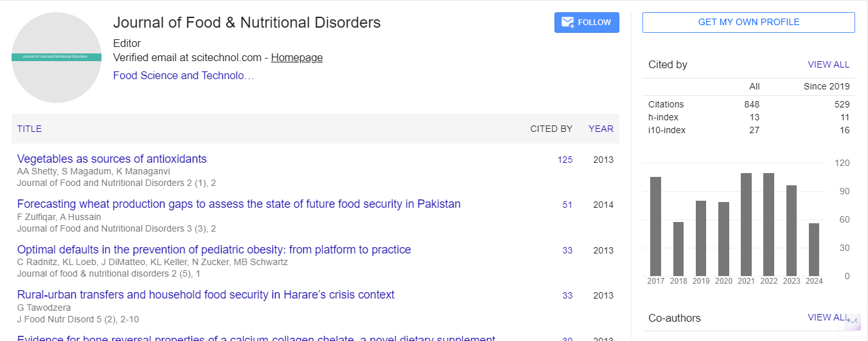This screenshot has width=868, height=341.
Task: Click the 2020 bar in citations chart
Action: [x=723, y=239]
